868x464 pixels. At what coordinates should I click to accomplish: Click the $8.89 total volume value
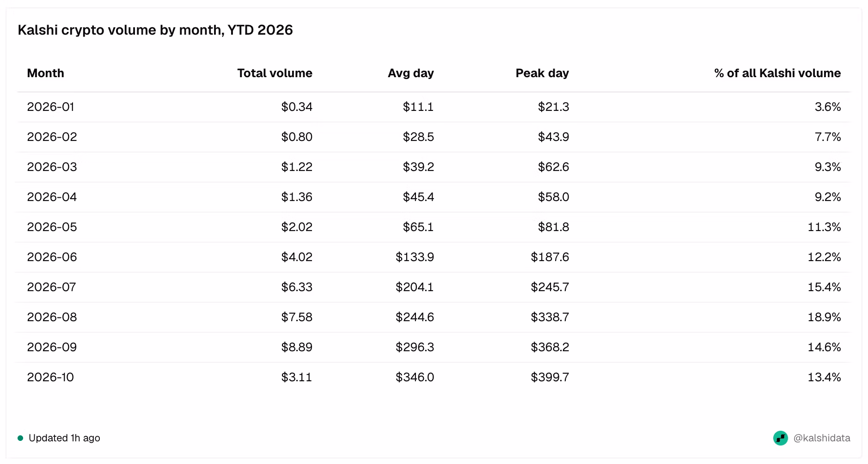(297, 347)
